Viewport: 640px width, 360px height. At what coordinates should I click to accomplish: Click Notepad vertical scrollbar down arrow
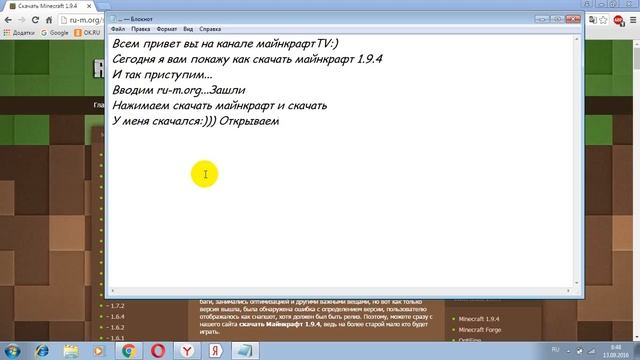click(x=577, y=283)
